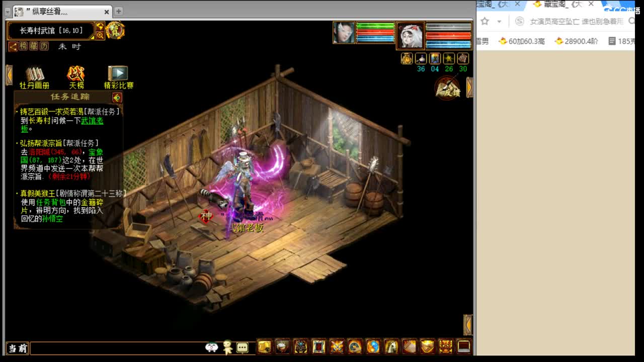Switch to the 藏宝阁 tab in right browser
The image size is (644, 362).
pyautogui.click(x=563, y=5)
